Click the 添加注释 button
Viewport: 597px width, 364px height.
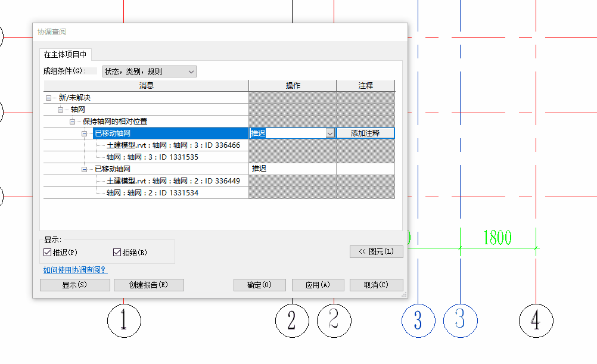pos(365,133)
